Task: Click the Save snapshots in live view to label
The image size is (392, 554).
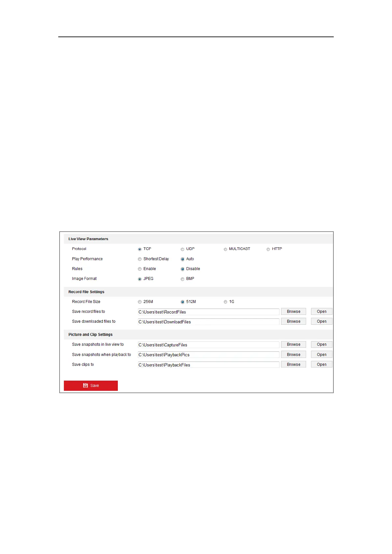Action: point(98,344)
